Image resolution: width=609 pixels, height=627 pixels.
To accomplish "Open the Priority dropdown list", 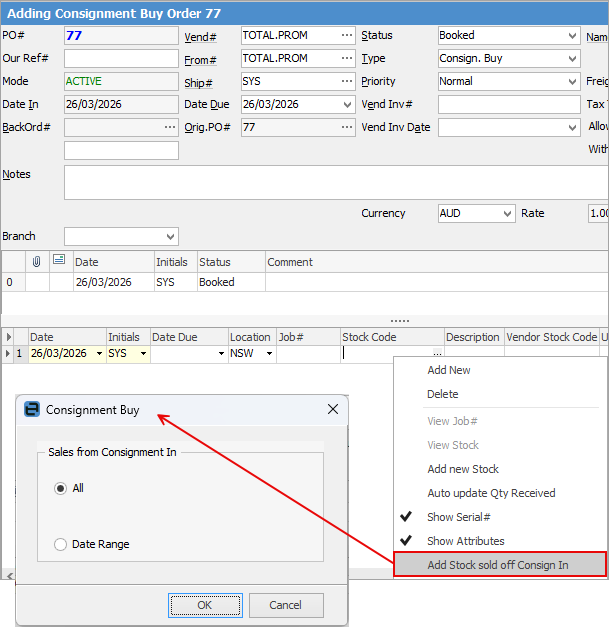I will pos(572,81).
